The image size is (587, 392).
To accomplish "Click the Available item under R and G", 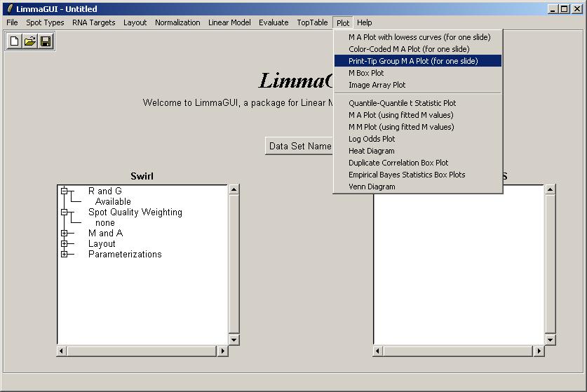I will click(x=113, y=201).
